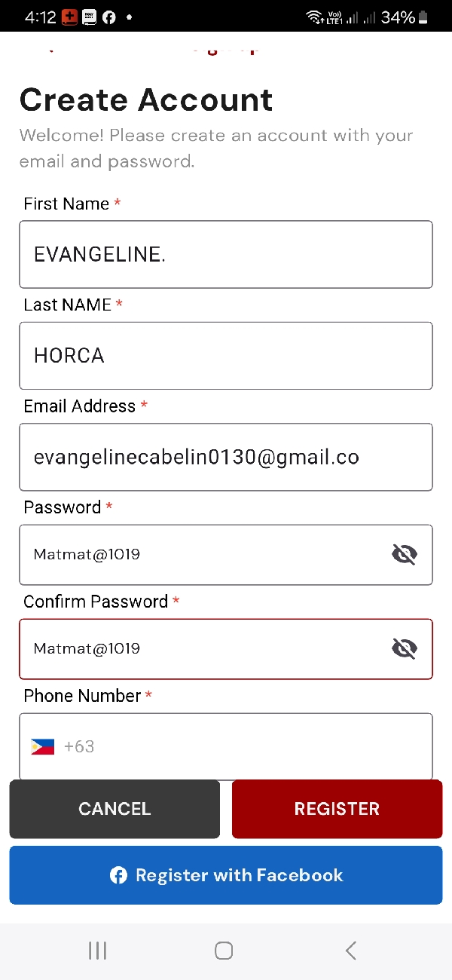Click into the Email Address field
This screenshot has height=980, width=452.
coord(226,457)
